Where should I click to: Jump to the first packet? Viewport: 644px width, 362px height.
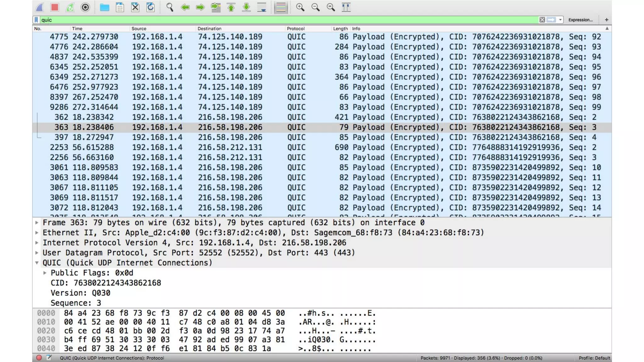pyautogui.click(x=231, y=7)
